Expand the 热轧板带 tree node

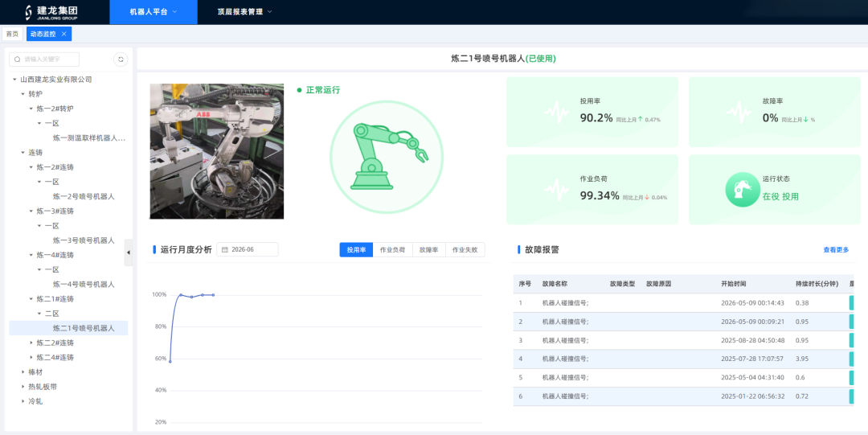pos(23,386)
